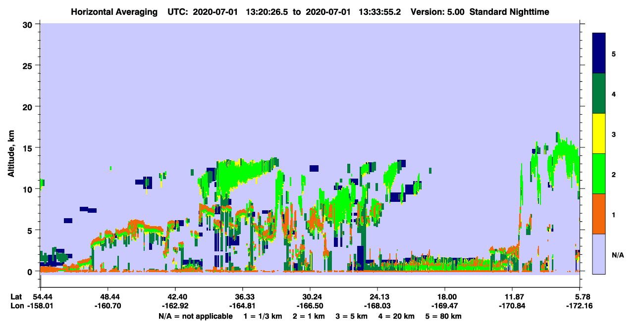Click the legend entry '3 = 5 km'
Screen dimensions: 644x330
[x=352, y=316]
